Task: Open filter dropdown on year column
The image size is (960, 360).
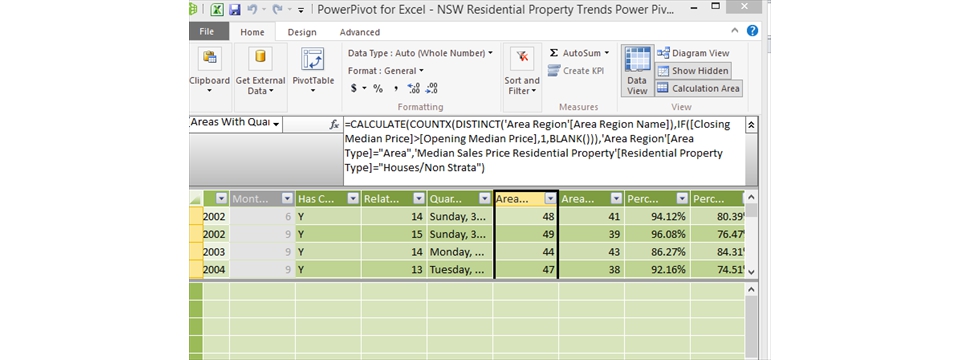Action: point(222,198)
